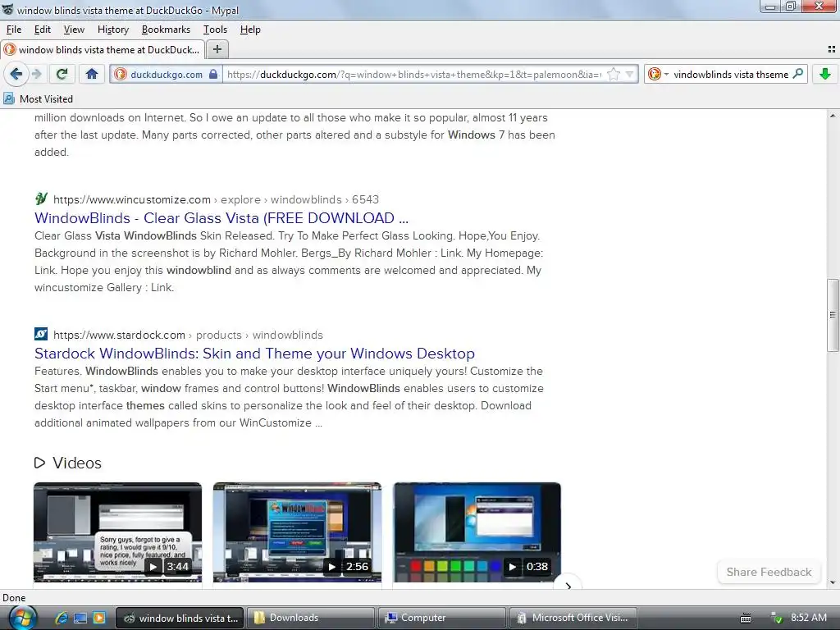Click the page scrollbar down arrow

coord(833,582)
